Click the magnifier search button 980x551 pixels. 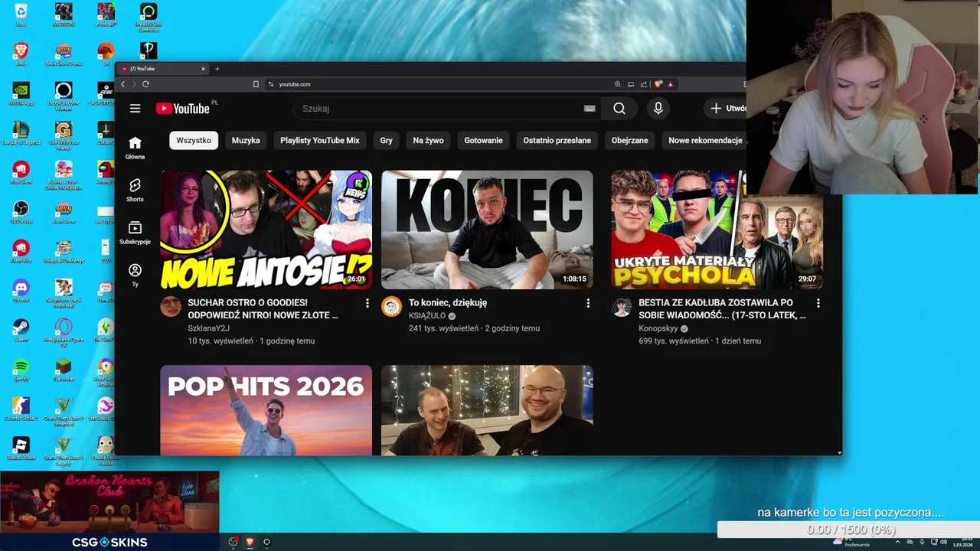pyautogui.click(x=619, y=109)
